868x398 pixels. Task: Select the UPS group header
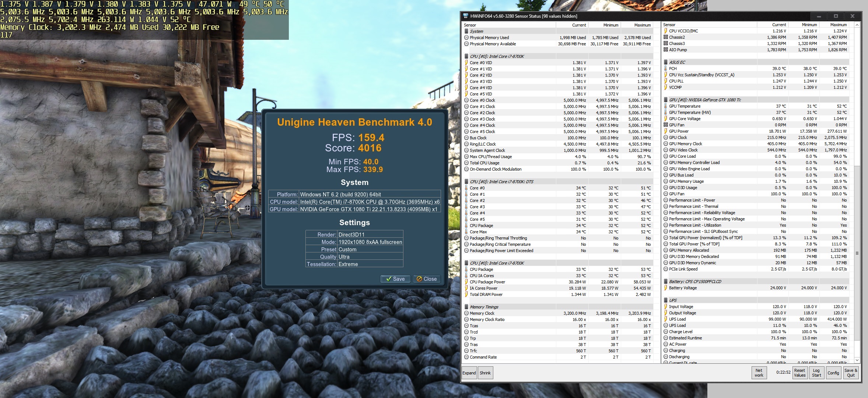756,300
